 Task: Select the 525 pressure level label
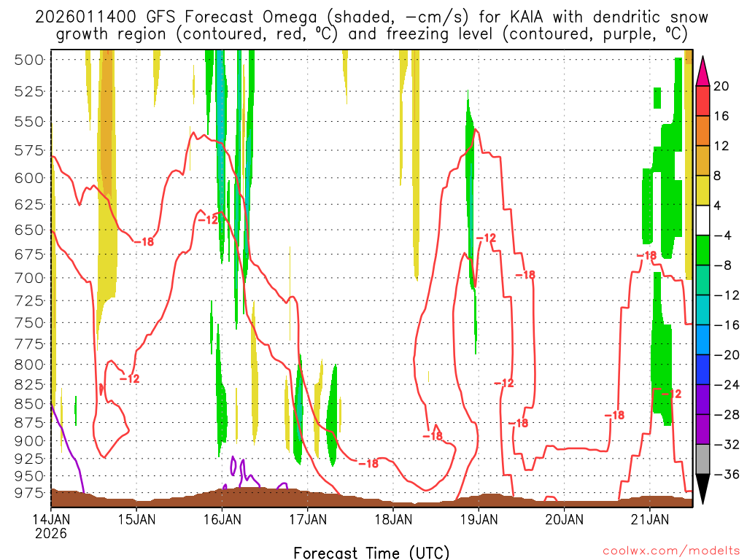click(x=29, y=91)
